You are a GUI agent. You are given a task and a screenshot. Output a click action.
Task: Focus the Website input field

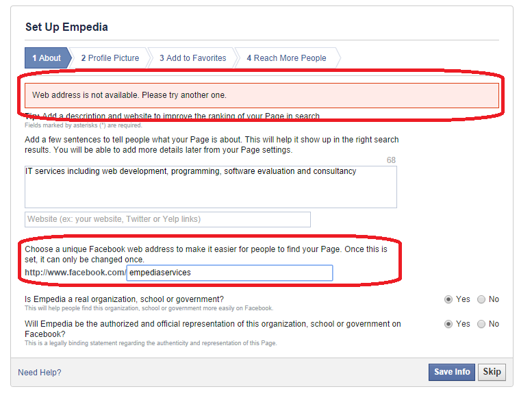[x=167, y=219]
